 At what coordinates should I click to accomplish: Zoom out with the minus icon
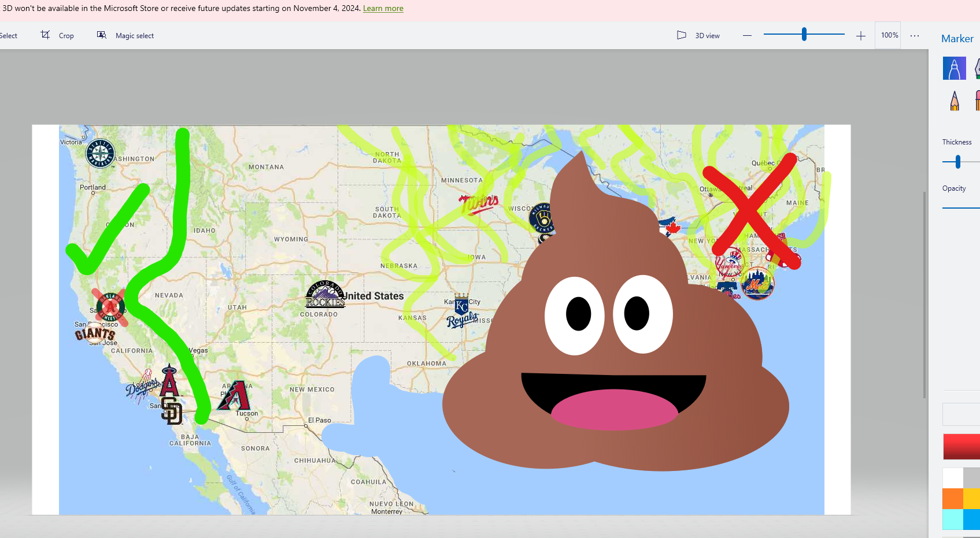(747, 35)
